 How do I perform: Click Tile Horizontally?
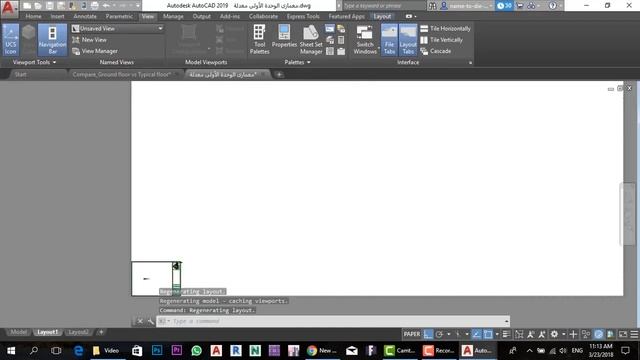point(445,29)
